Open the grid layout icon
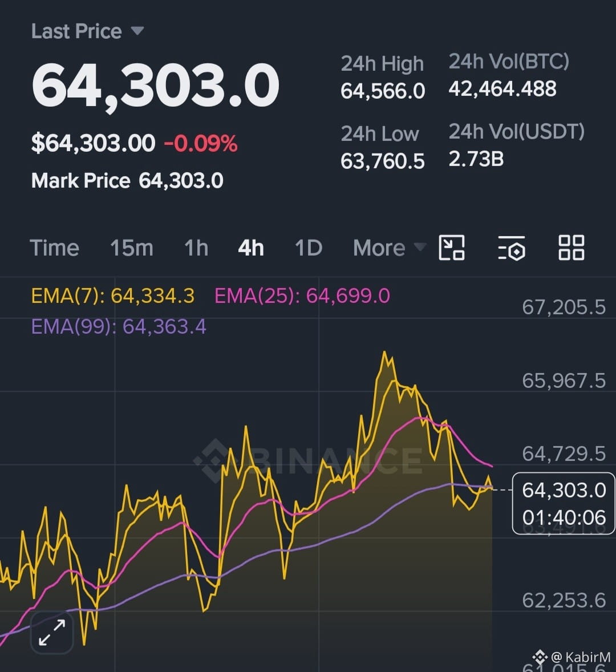This screenshot has height=672, width=616. tap(572, 248)
